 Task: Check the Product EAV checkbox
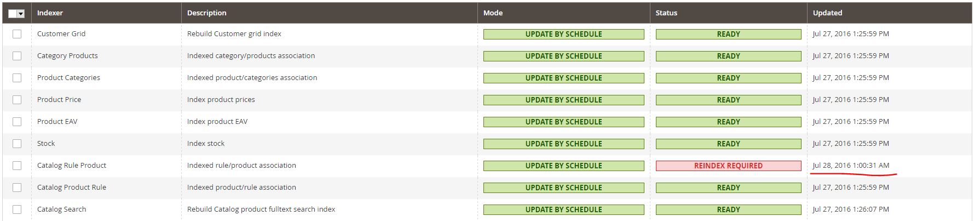17,122
